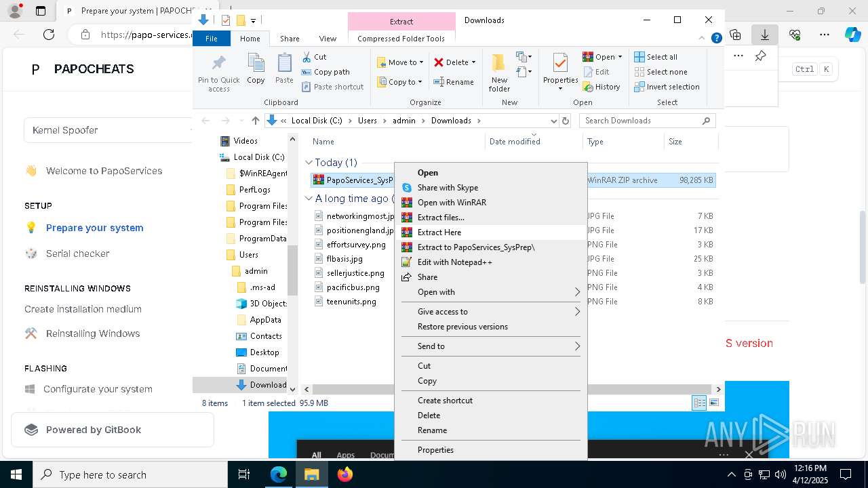Choose Extract to PapoServices_SysPrep\
Image resolution: width=868 pixels, height=488 pixels.
(490, 247)
